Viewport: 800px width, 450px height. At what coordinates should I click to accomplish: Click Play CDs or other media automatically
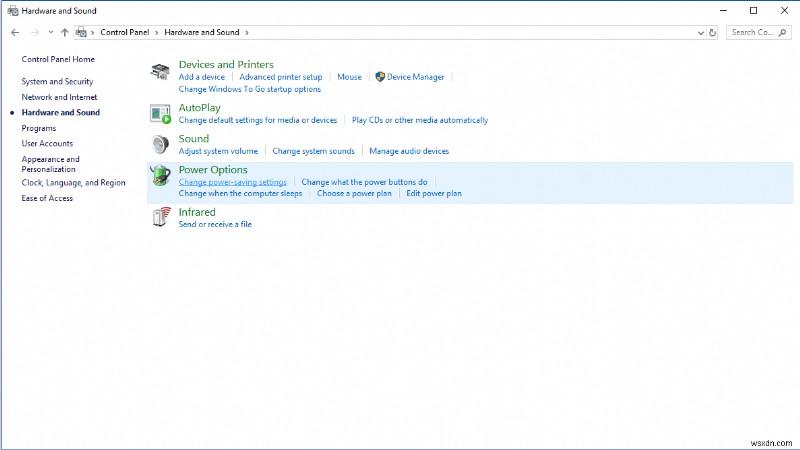pos(419,120)
